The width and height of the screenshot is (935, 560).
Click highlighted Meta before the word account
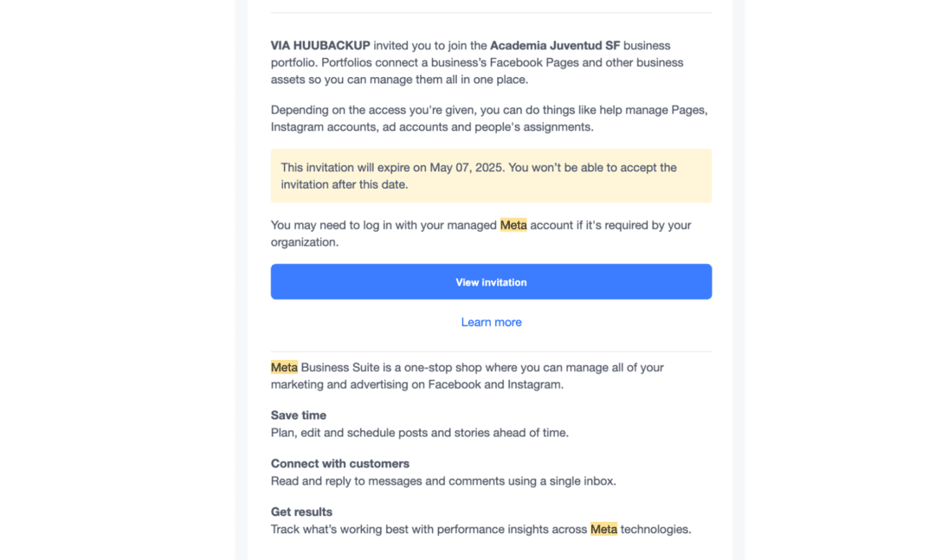click(x=513, y=225)
